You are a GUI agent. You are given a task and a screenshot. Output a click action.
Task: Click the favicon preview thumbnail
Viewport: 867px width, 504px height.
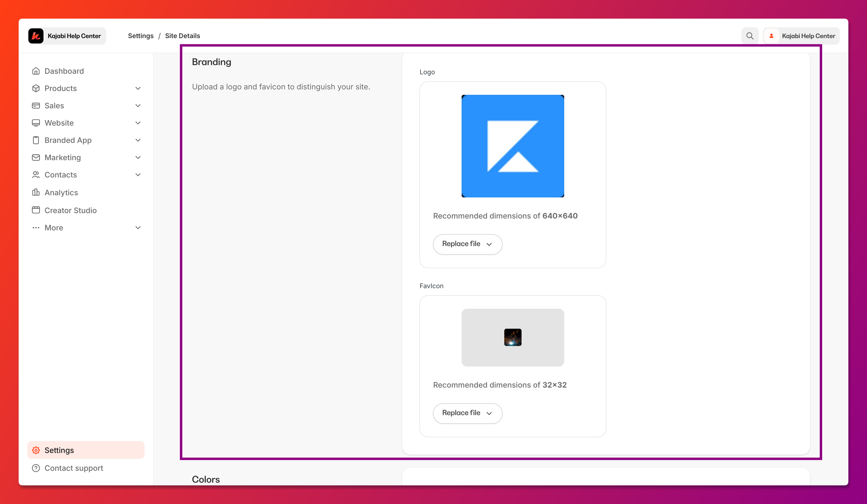pos(512,337)
